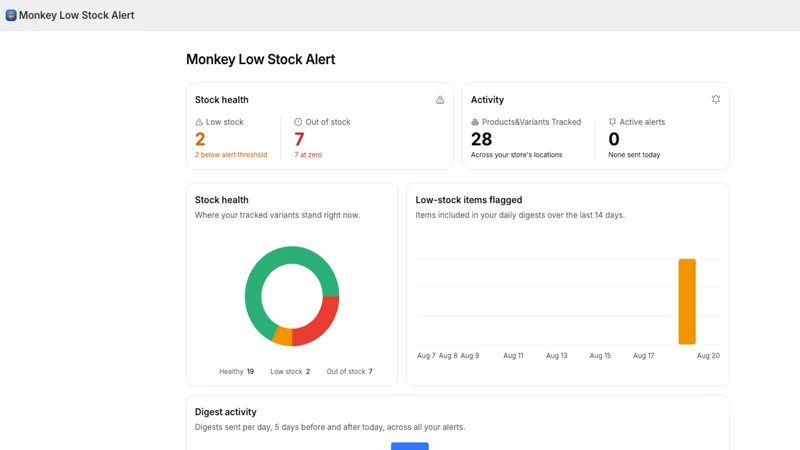Click '2 below alert threshold' text
The height and width of the screenshot is (450, 800).
pos(231,155)
